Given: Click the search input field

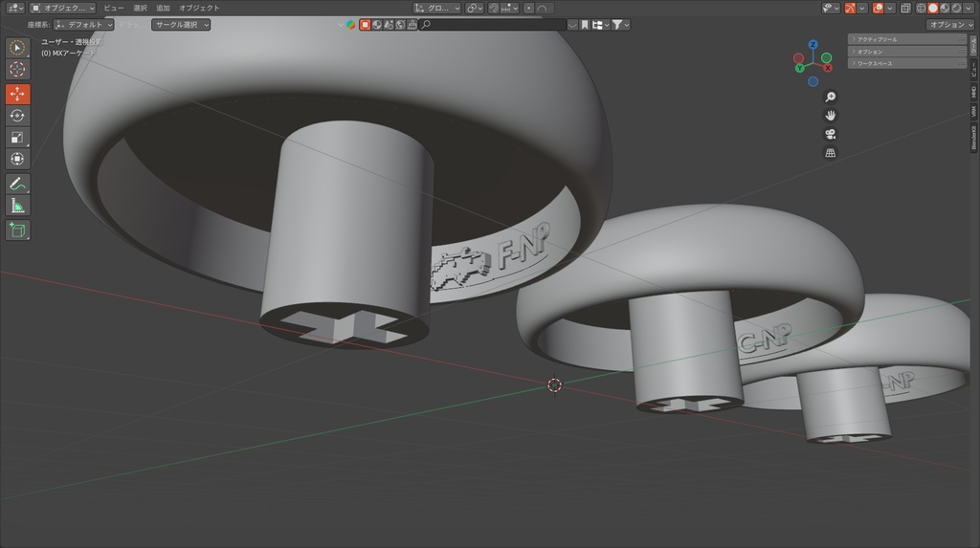Looking at the screenshot, I should click(492, 24).
